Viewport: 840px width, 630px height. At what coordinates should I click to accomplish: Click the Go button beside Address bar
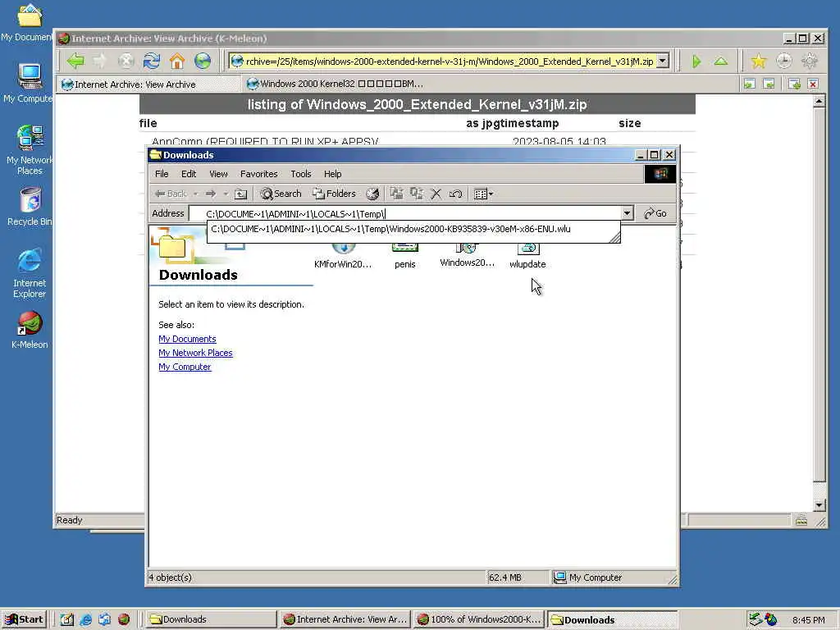pyautogui.click(x=655, y=214)
